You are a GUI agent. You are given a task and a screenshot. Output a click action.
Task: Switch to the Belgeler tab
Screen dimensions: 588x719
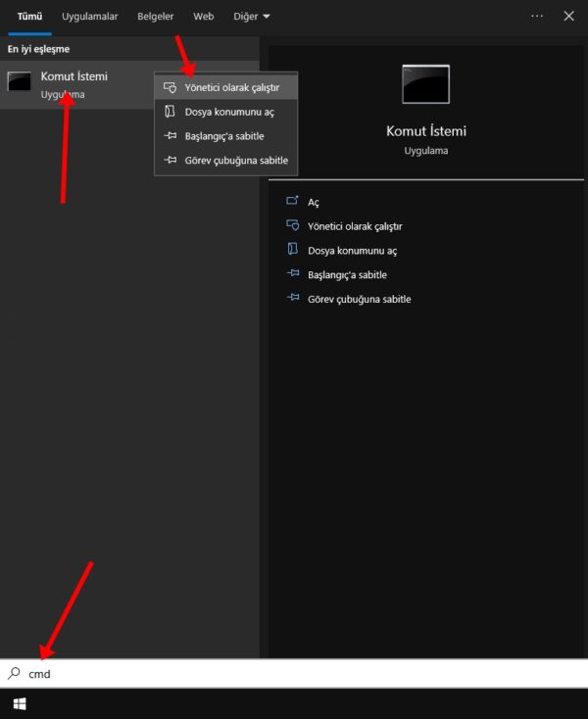156,17
